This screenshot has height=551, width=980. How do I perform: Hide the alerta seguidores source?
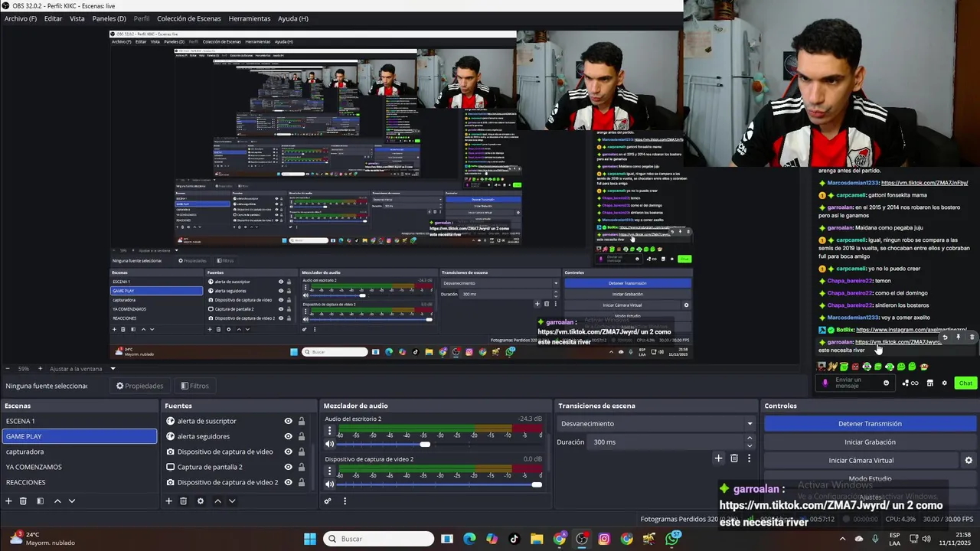coord(288,436)
